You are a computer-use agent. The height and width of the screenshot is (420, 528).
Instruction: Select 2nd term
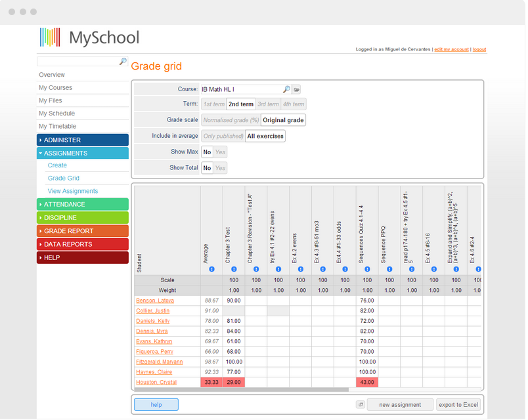(241, 104)
